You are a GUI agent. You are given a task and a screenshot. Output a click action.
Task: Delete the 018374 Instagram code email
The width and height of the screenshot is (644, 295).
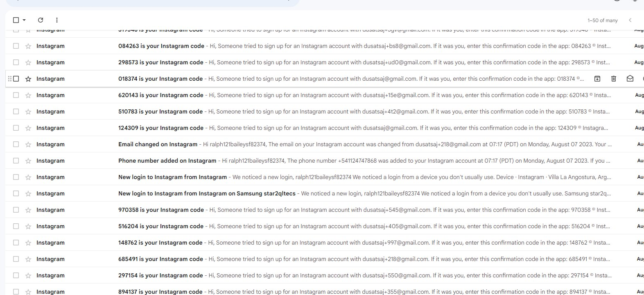click(614, 79)
